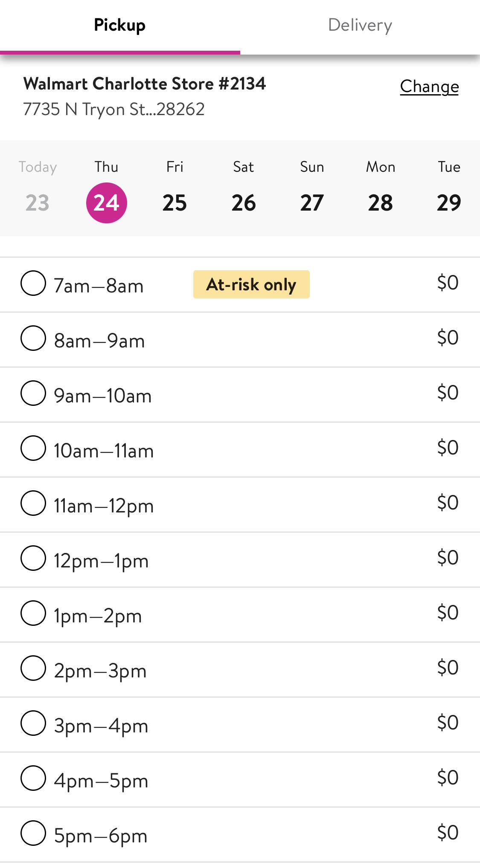Screen dimensions: 480x868
Task: Select the 7am–8am pickup slot
Action: click(33, 284)
